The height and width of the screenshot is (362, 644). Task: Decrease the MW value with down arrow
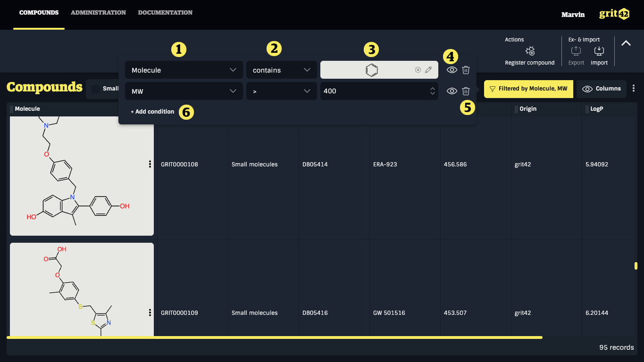click(x=433, y=93)
